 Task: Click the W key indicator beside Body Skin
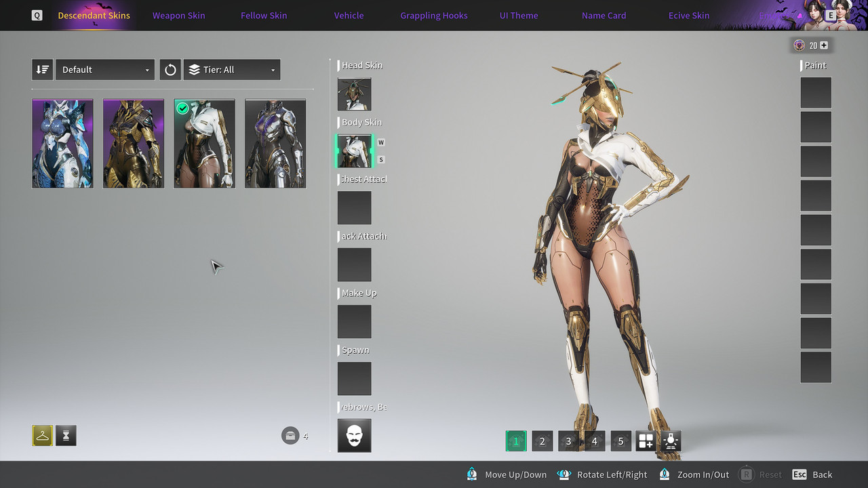tap(381, 142)
